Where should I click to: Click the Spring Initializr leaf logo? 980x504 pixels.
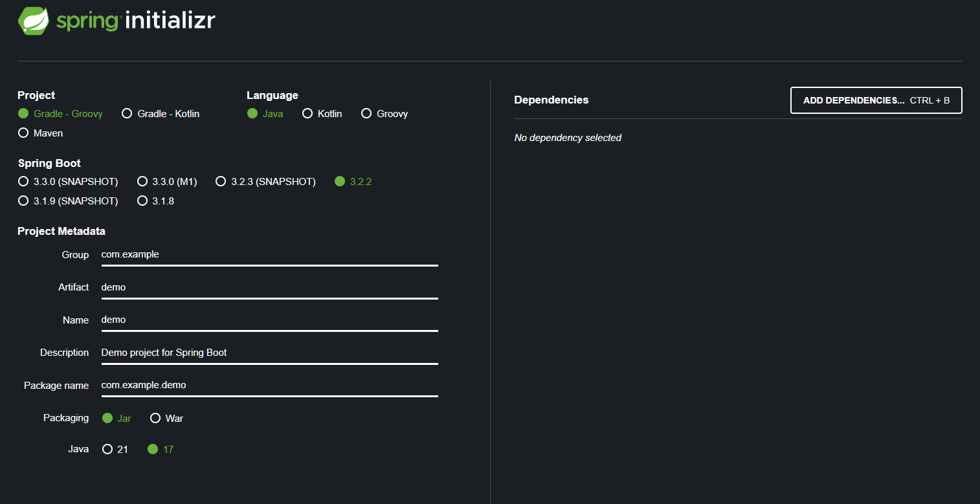click(x=34, y=21)
